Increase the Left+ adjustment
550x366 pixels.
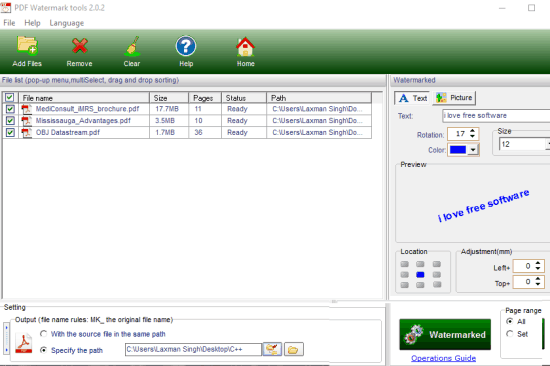[x=538, y=263]
